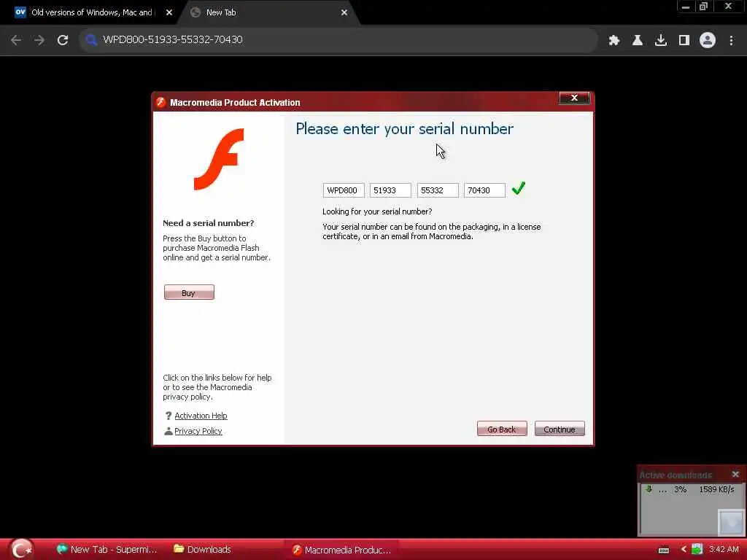Viewport: 747px width, 560px height.
Task: Click the serial field containing 70430
Action: (x=484, y=190)
